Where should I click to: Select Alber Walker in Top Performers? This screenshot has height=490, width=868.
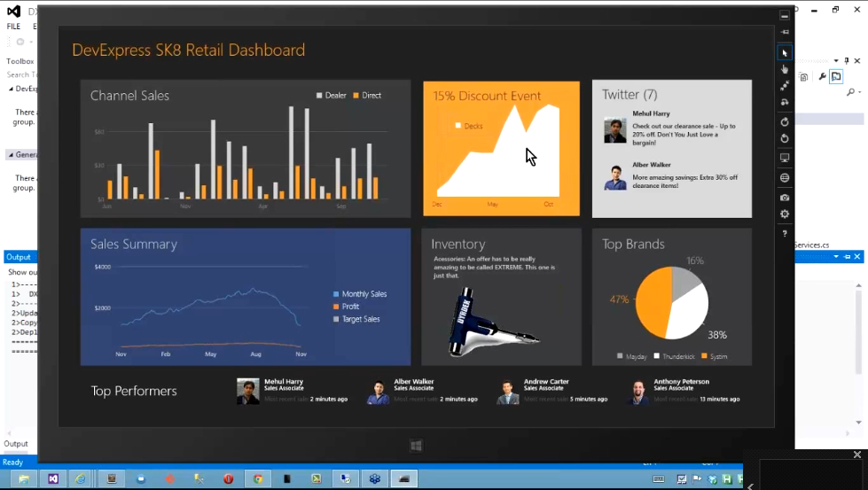(x=422, y=391)
